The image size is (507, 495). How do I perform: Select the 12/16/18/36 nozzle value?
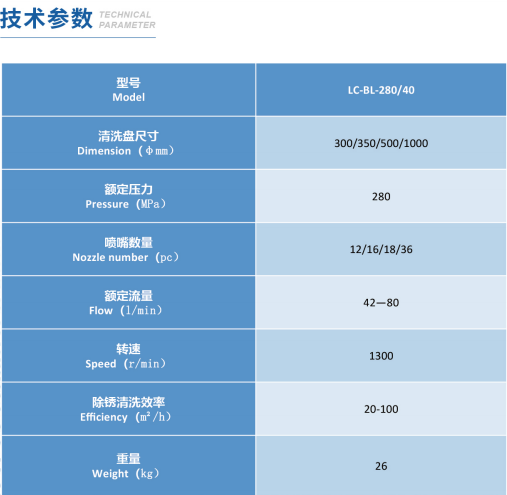pos(381,249)
